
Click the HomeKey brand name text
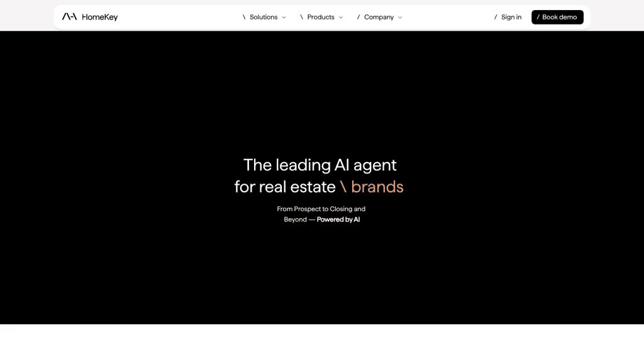(x=100, y=17)
